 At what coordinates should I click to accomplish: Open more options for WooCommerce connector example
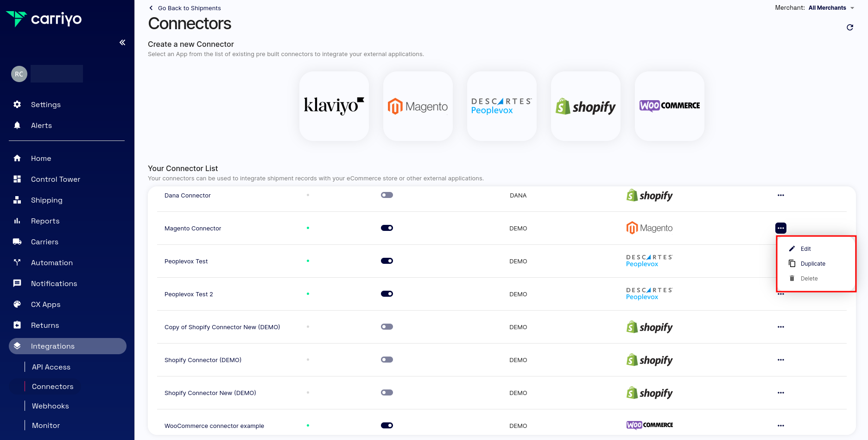(x=781, y=426)
